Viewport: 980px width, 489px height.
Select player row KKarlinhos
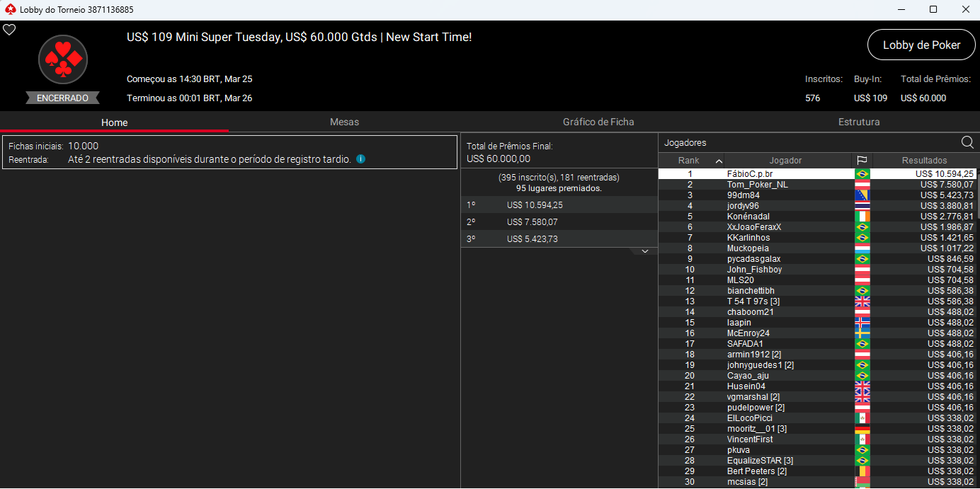pos(817,238)
